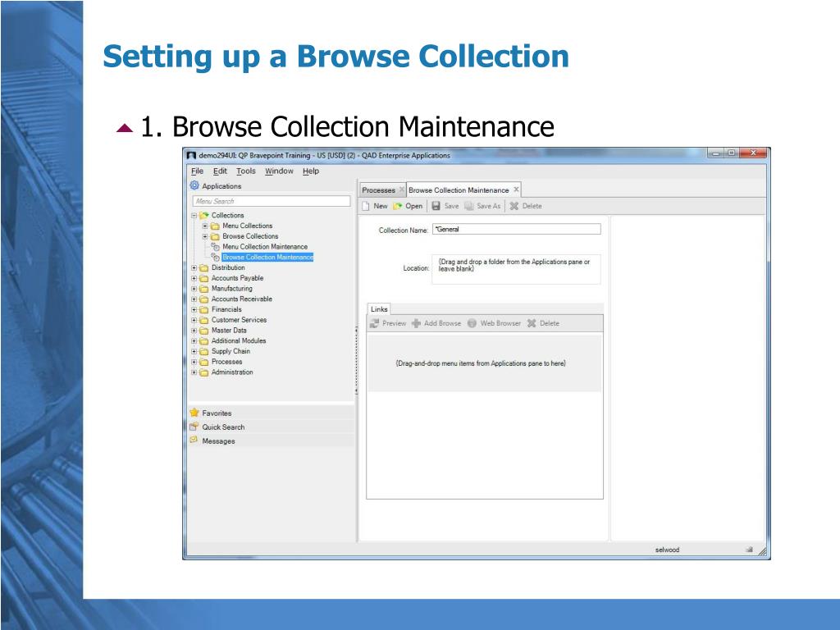Click the Quick Search icon

click(x=194, y=427)
